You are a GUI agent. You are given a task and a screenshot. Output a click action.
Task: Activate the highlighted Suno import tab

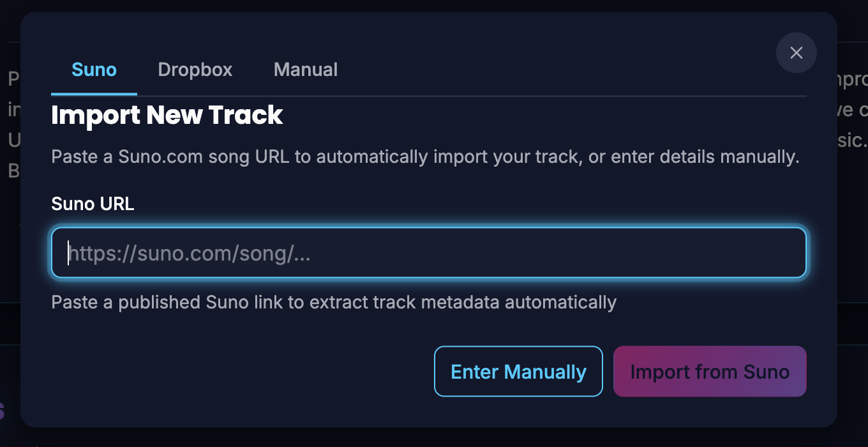(93, 69)
